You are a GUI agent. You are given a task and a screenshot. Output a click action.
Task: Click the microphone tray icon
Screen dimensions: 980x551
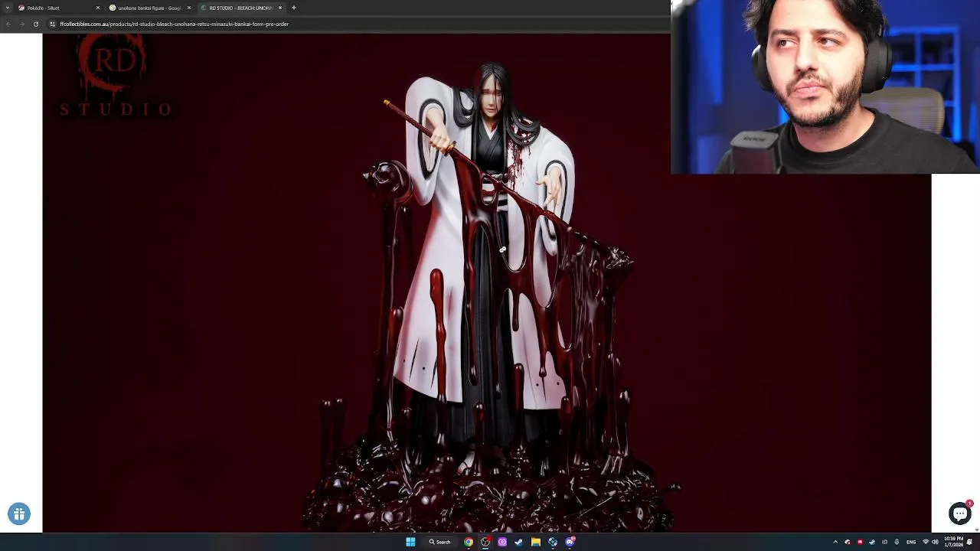897,542
